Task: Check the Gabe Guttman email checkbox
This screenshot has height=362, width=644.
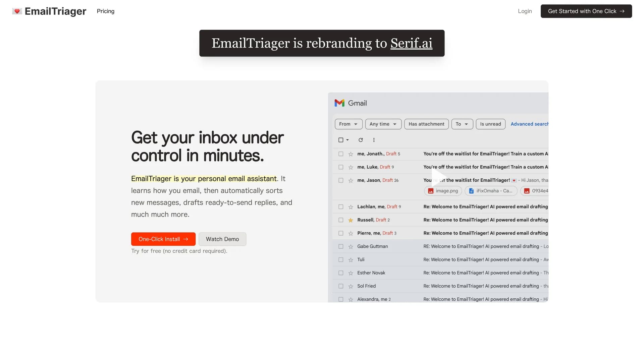Action: pyautogui.click(x=341, y=246)
